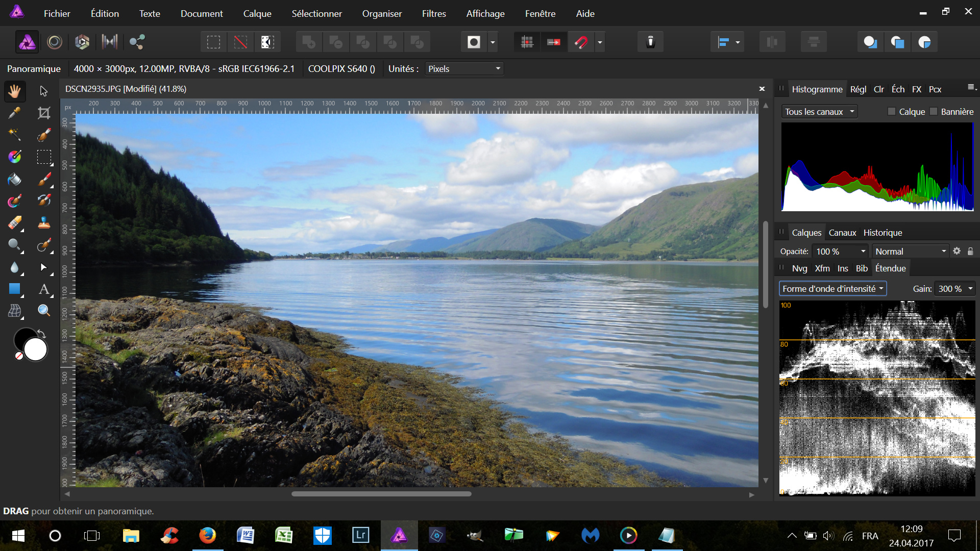Open Firefox from the taskbar

point(207,535)
